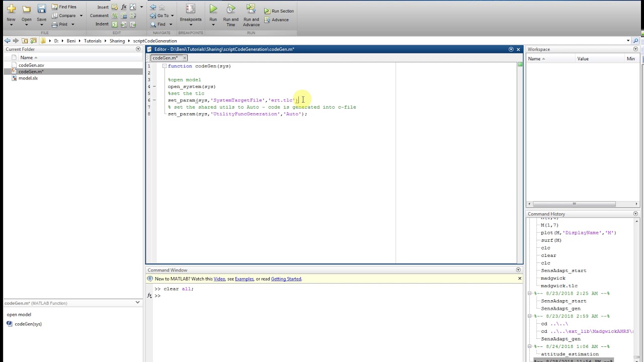Click Find Files in toolbar
The image size is (644, 362).
click(64, 7)
